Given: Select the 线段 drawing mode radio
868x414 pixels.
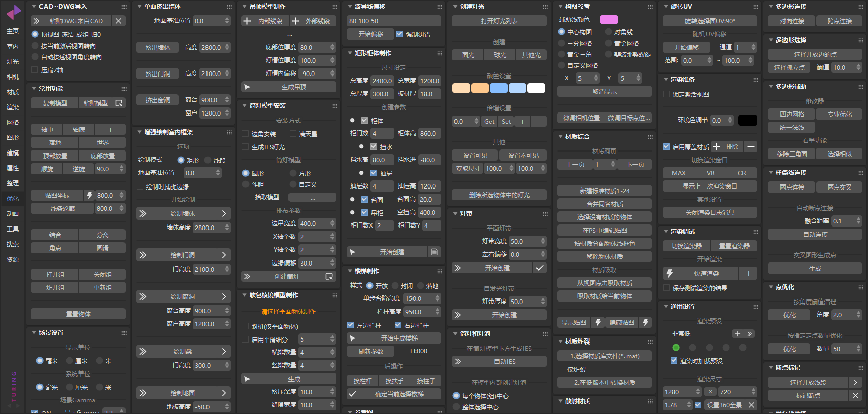Looking at the screenshot, I should (208, 160).
